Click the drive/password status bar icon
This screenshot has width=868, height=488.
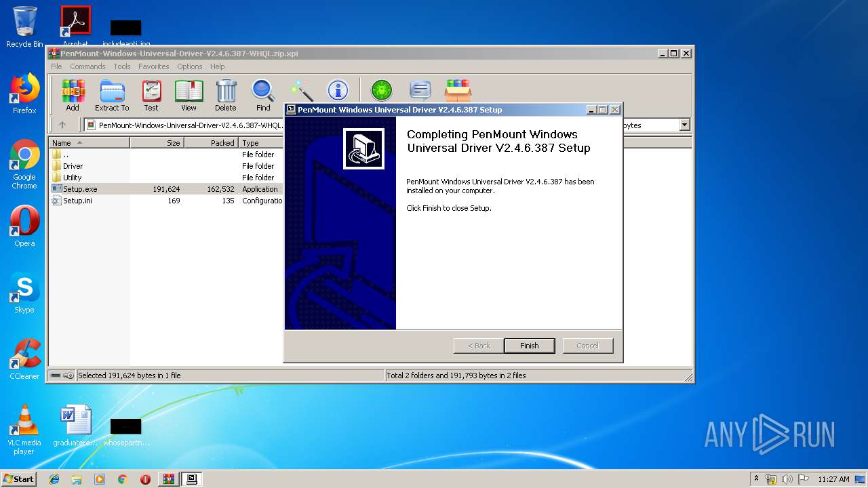[62, 375]
